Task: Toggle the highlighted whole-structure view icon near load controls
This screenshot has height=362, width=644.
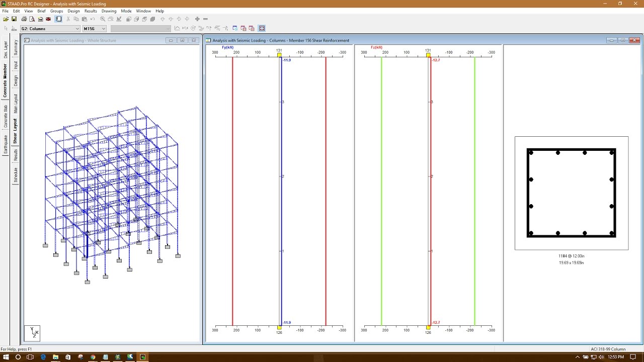Action: click(262, 28)
